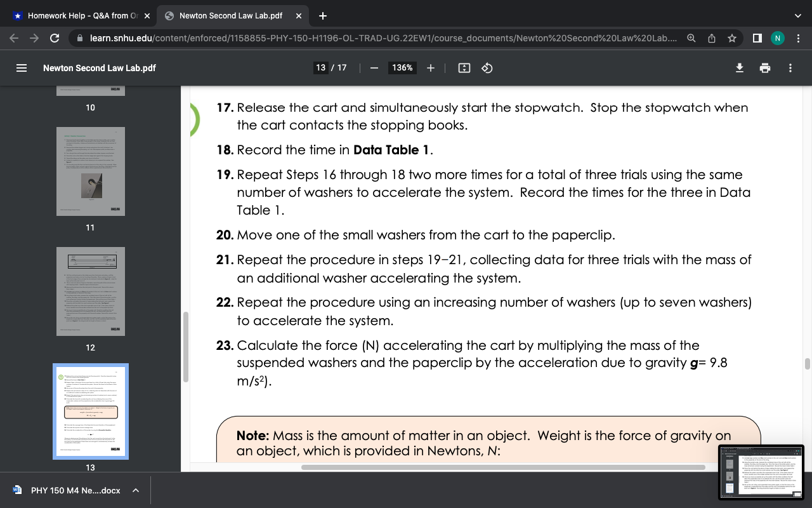The width and height of the screenshot is (812, 508).
Task: Open the PDF viewer more options menu
Action: (790, 68)
